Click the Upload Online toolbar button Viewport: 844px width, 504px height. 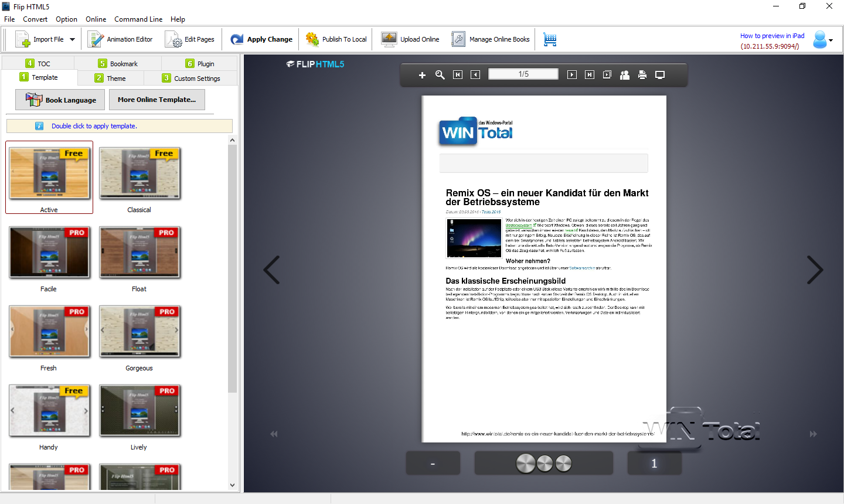click(410, 39)
